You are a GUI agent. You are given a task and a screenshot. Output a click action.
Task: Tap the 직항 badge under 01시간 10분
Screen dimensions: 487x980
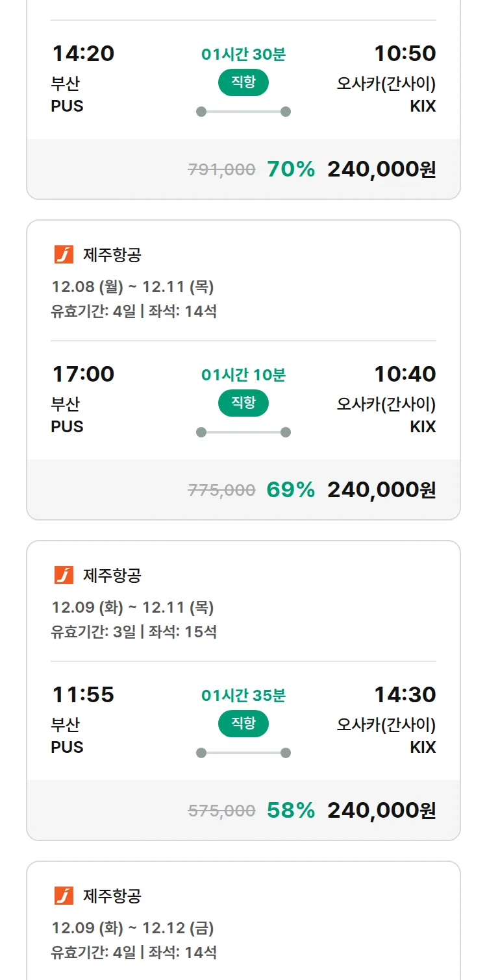point(243,403)
